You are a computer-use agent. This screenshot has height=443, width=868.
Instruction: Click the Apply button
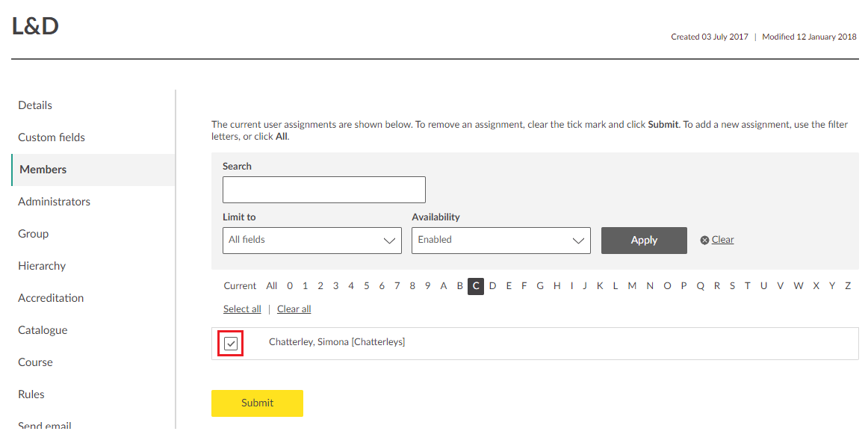pos(643,241)
